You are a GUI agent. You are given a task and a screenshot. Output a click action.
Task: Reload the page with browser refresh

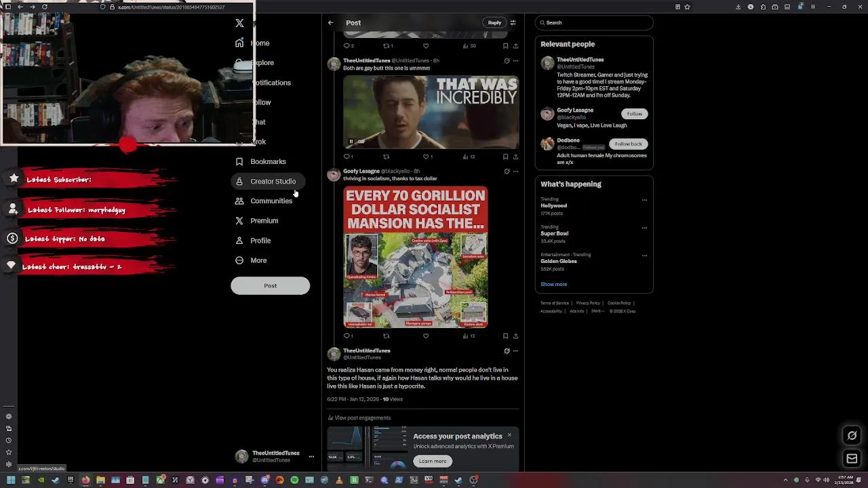click(45, 7)
